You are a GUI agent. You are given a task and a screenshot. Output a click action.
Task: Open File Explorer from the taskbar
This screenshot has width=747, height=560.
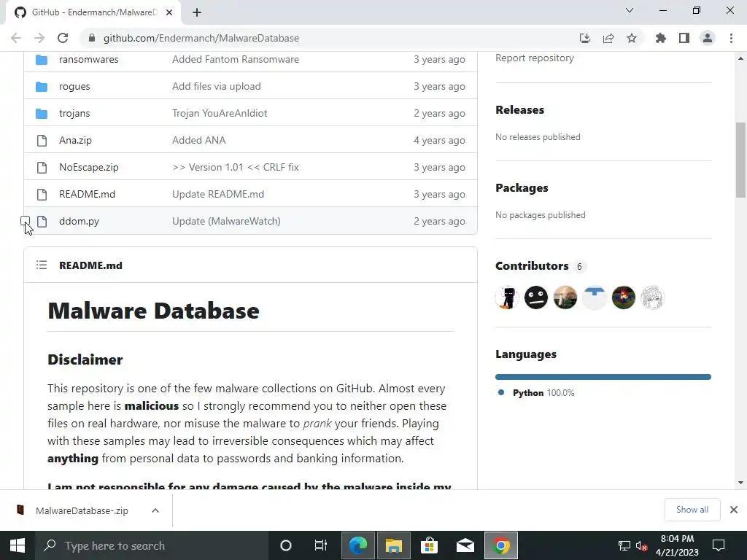pyautogui.click(x=394, y=545)
